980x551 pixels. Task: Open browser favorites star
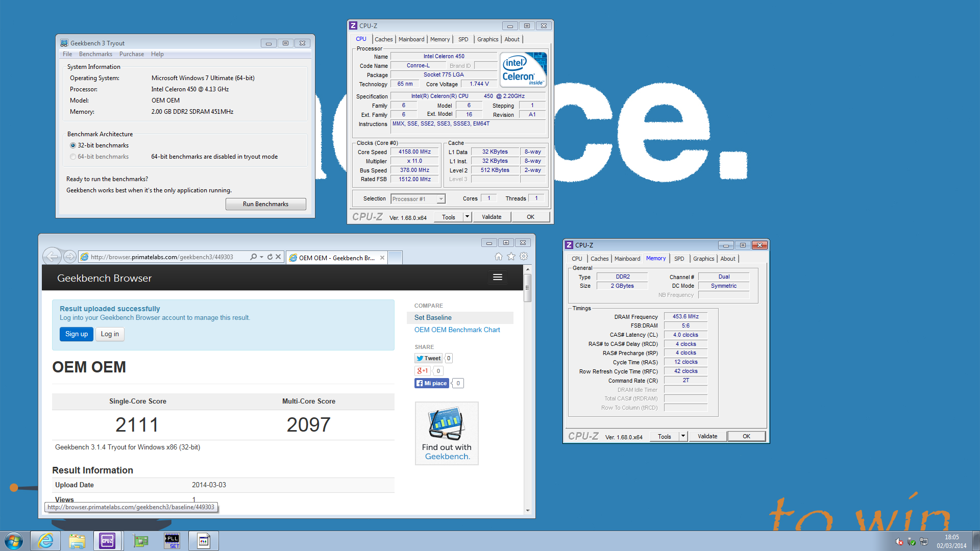click(511, 256)
